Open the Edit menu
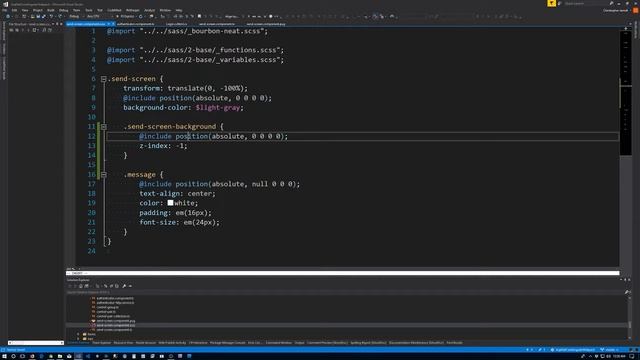This screenshot has height=360, width=640. point(14,10)
